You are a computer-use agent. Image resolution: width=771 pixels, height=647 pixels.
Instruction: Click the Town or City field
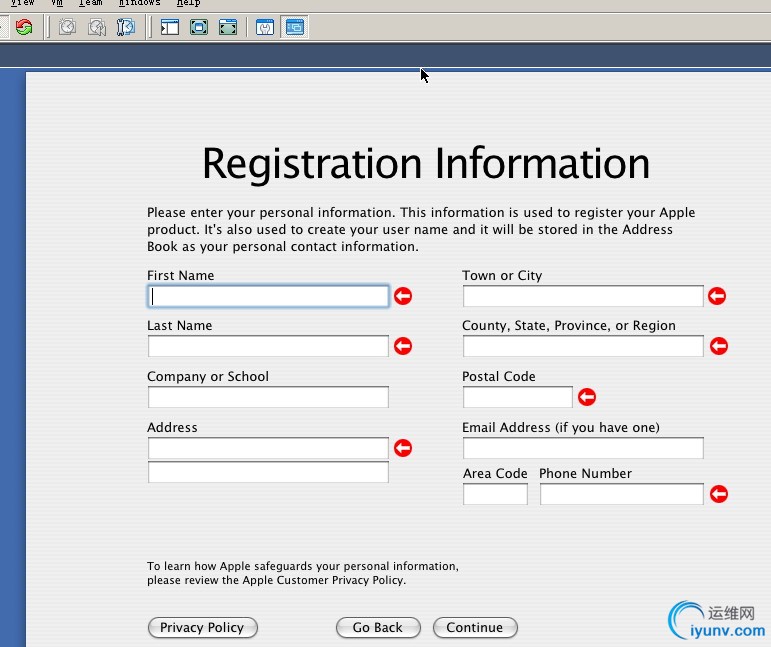pyautogui.click(x=583, y=296)
